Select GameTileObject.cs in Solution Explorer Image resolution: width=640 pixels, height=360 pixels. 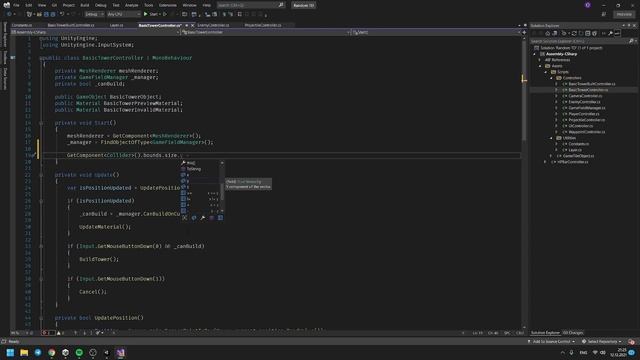(578, 156)
